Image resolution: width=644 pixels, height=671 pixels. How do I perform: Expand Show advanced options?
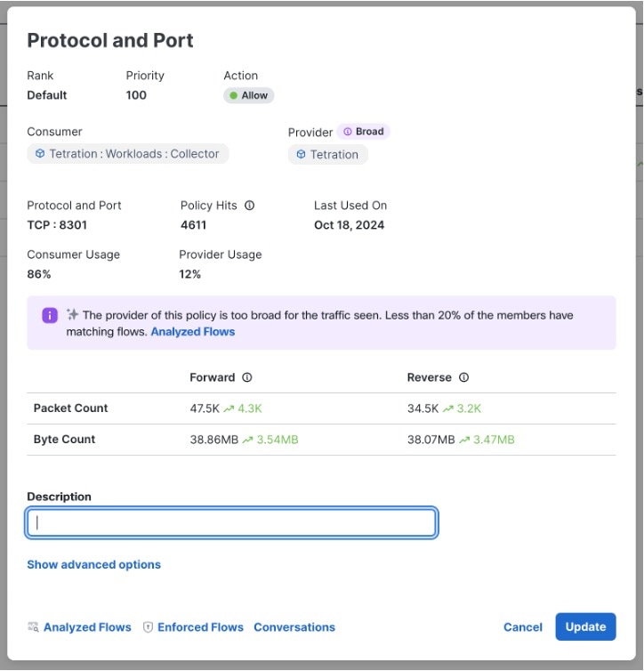(x=93, y=564)
